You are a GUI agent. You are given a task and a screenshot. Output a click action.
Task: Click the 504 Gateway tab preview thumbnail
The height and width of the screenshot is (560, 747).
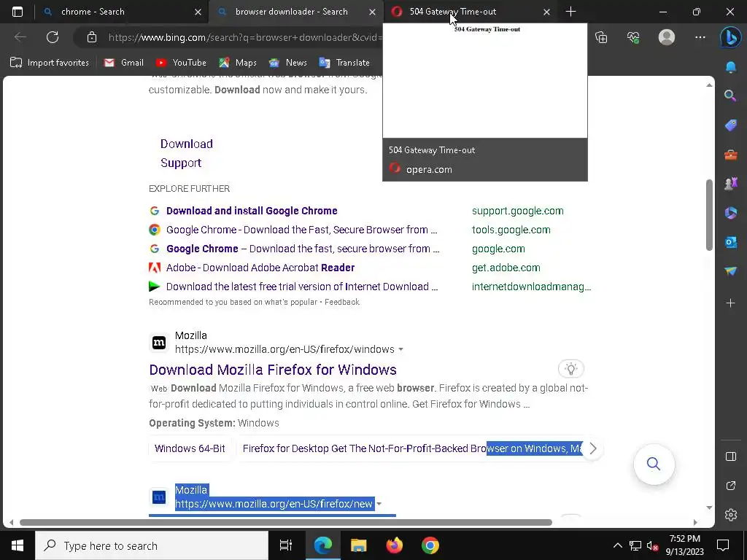click(x=485, y=80)
